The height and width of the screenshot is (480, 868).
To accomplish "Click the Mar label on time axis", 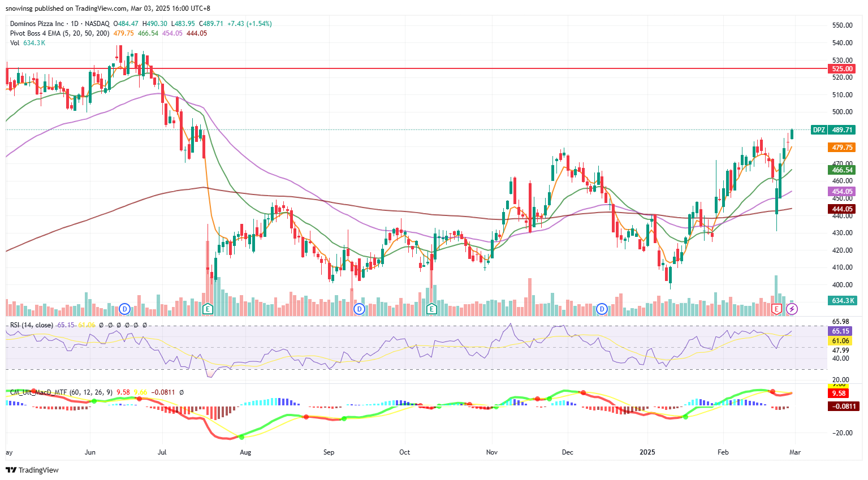I will point(795,452).
